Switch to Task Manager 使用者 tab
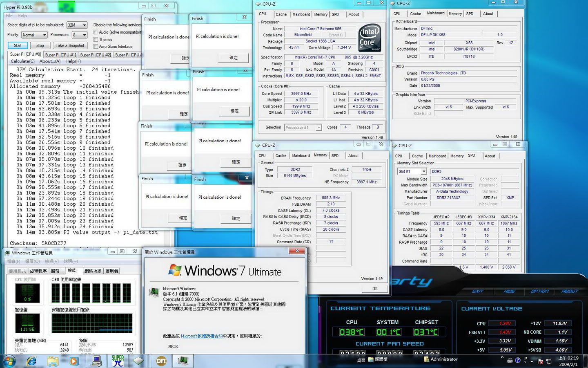The image size is (588, 368). (112, 271)
